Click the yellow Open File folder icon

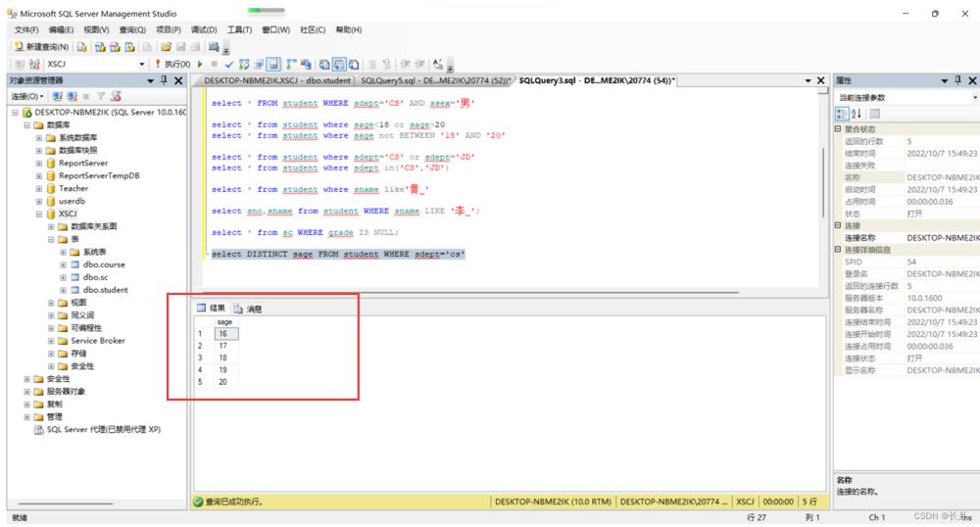click(167, 46)
